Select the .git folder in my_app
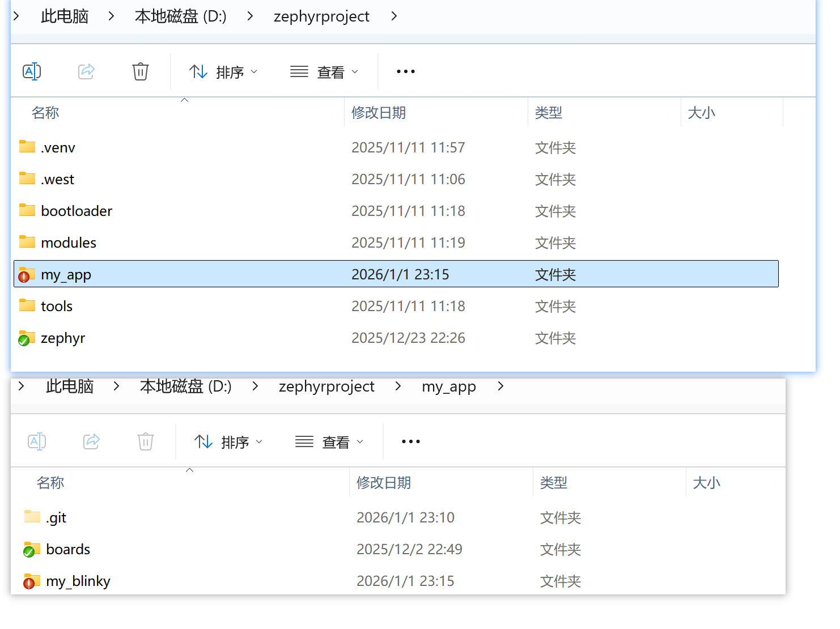This screenshot has width=840, height=629. pos(56,518)
